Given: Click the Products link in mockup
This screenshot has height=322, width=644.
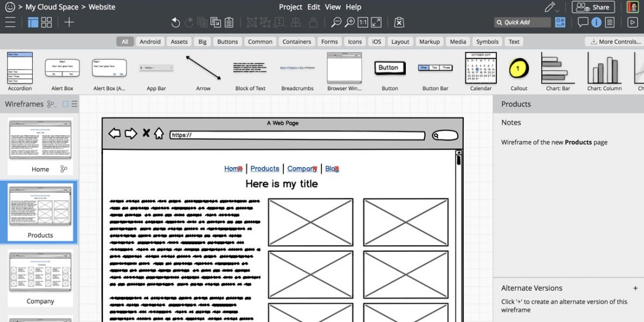Looking at the screenshot, I should click(265, 169).
